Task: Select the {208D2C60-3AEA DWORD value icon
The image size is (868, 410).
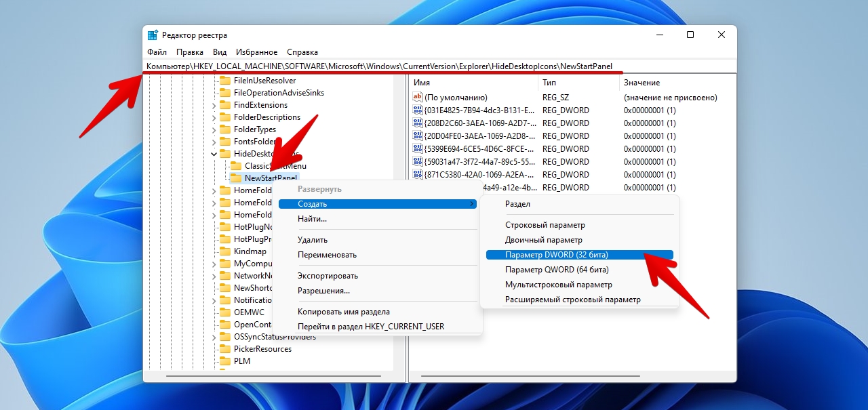Action: [x=418, y=123]
